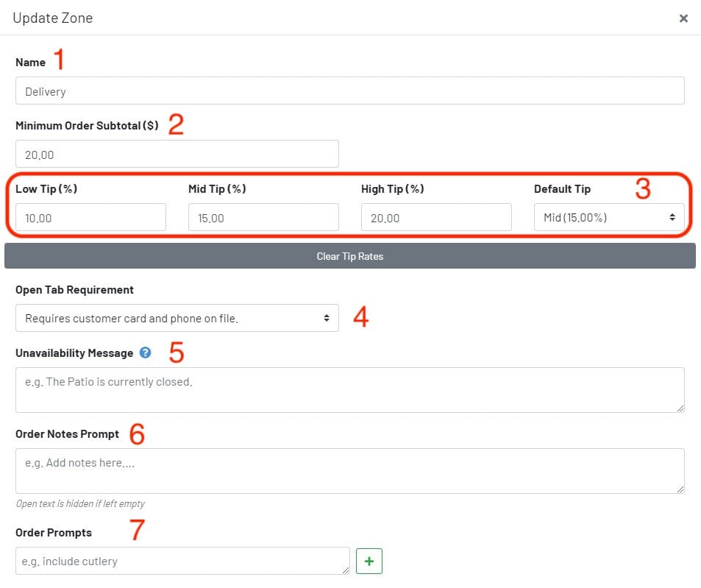Click the Order Prompts field resize handle
The height and width of the screenshot is (588, 701).
coord(346,570)
